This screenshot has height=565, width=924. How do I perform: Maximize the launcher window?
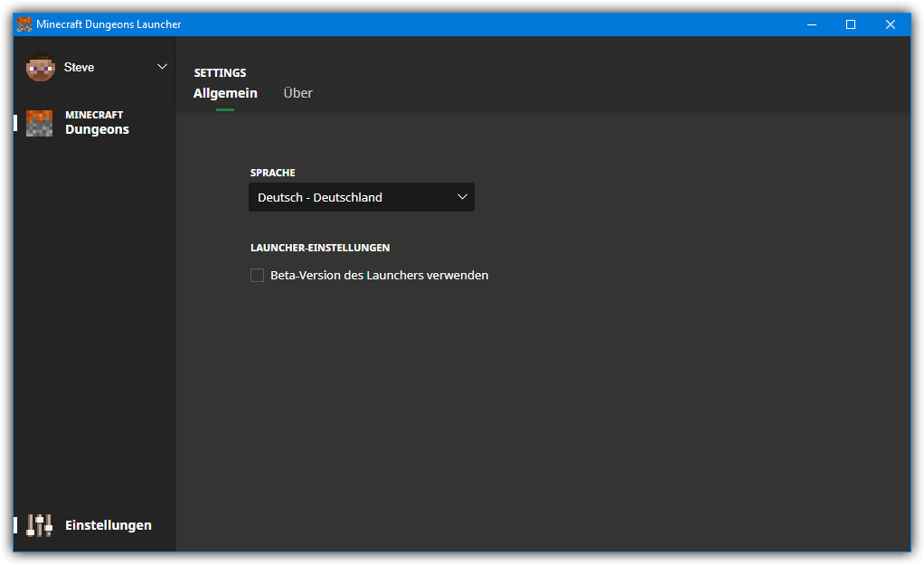[x=851, y=24]
